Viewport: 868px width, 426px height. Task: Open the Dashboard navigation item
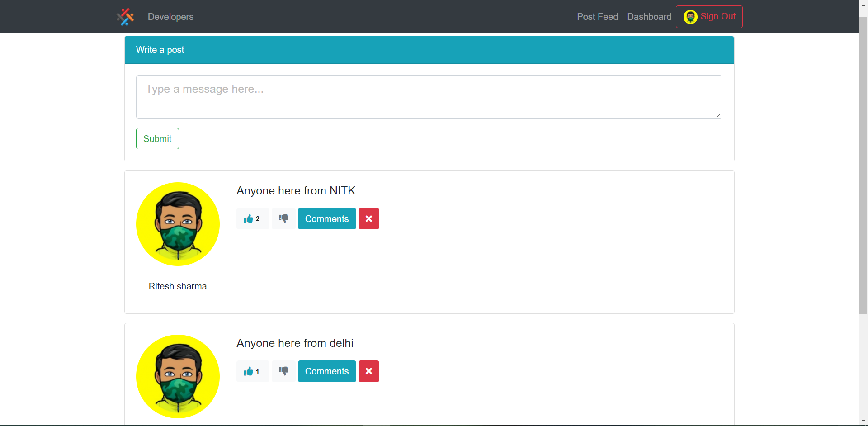[649, 17]
